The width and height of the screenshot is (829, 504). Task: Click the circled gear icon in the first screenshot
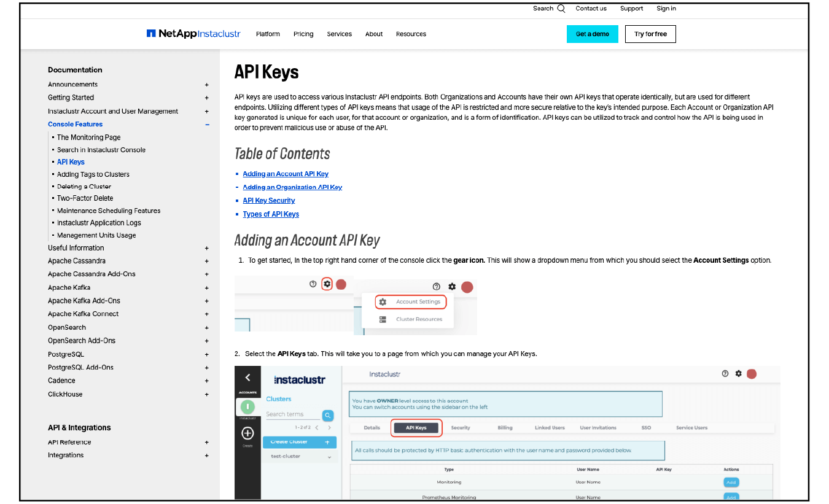[326, 284]
